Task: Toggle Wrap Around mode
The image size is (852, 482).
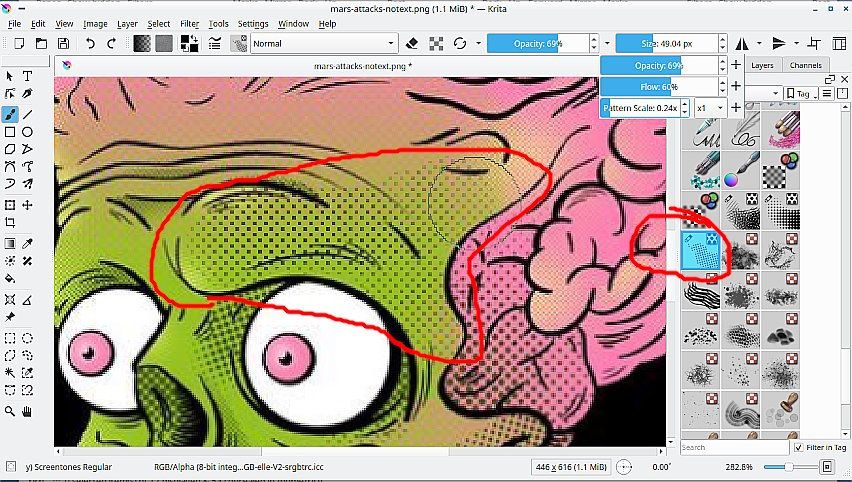Action: [x=814, y=43]
